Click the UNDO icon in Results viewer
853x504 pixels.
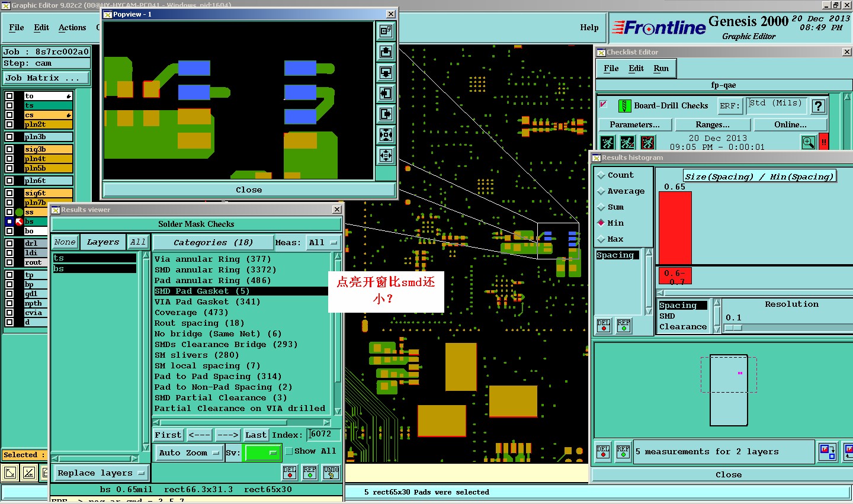pos(331,472)
